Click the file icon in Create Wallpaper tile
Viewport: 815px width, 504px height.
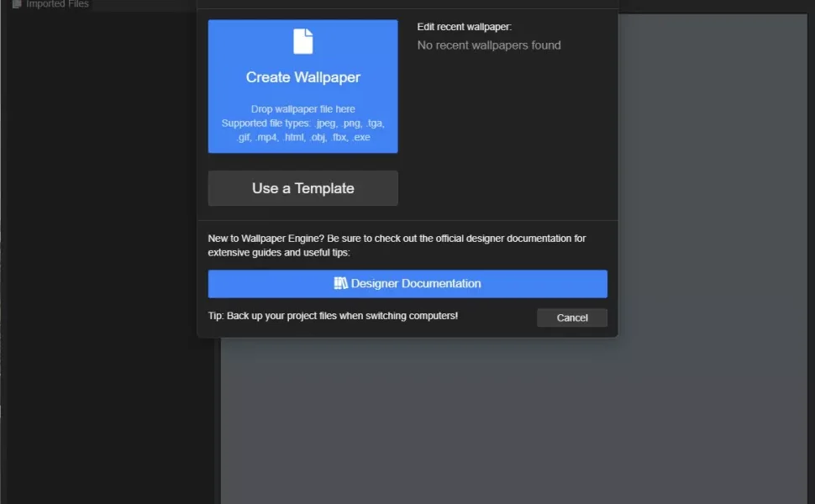point(302,41)
